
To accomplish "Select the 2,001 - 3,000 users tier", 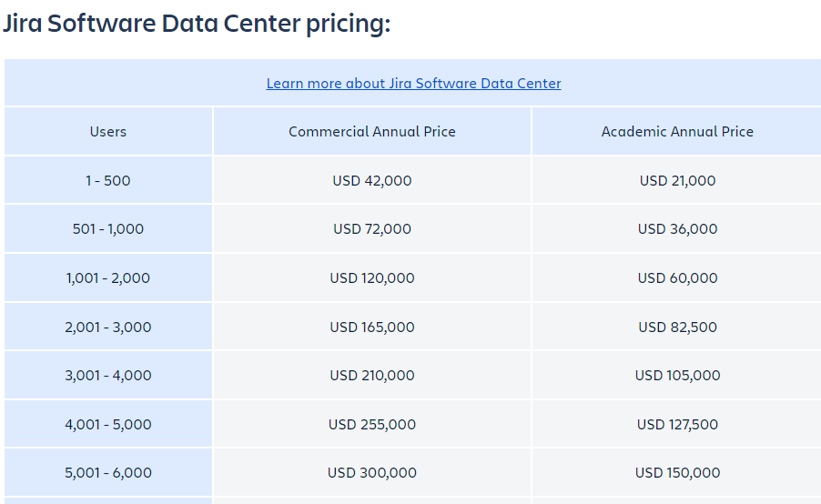I will point(108,328).
